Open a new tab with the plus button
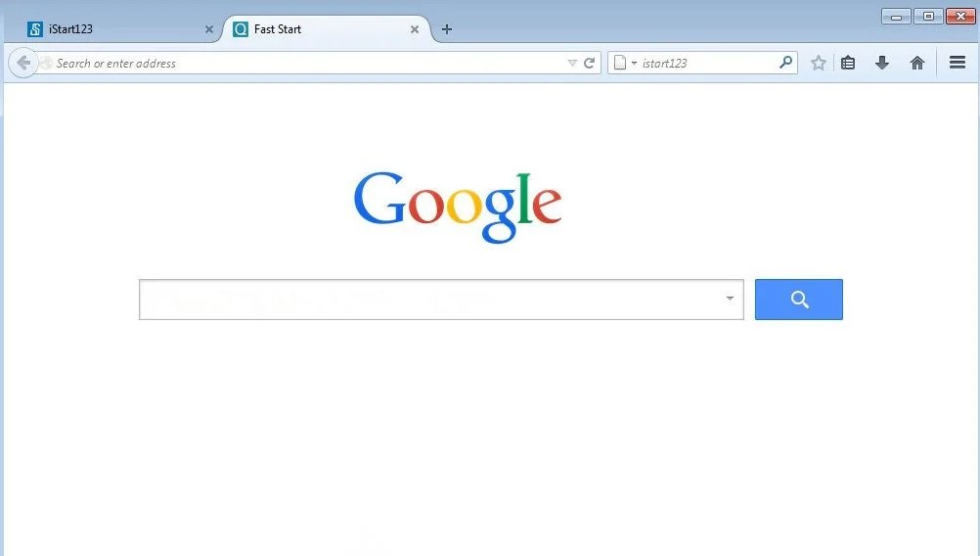 [x=446, y=28]
